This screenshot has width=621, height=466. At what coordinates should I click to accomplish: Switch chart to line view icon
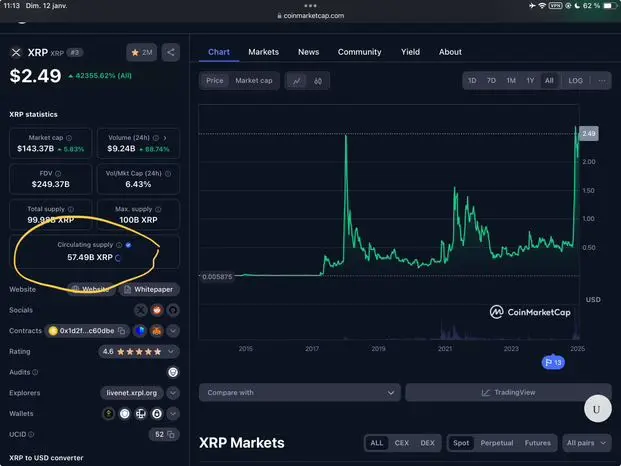(297, 81)
